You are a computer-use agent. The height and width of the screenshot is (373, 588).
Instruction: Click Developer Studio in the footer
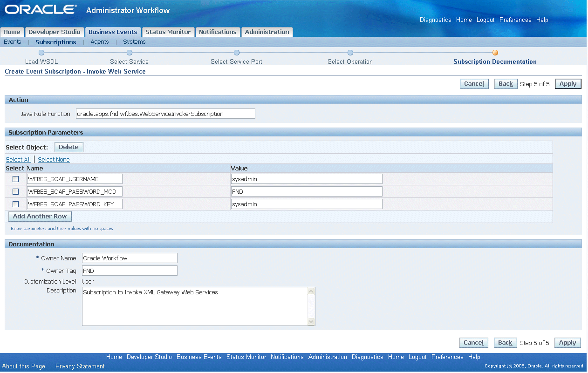[x=149, y=357]
